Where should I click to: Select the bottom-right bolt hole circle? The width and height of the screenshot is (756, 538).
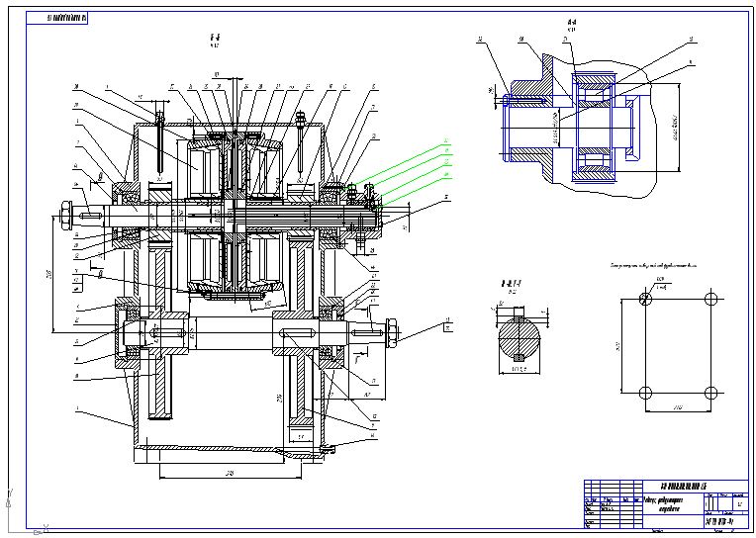pos(711,393)
